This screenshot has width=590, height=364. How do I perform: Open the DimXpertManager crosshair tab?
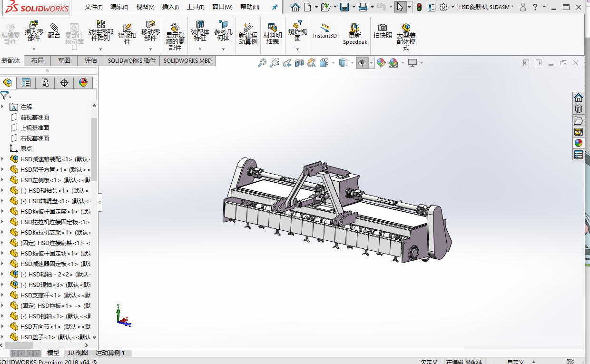click(x=64, y=83)
